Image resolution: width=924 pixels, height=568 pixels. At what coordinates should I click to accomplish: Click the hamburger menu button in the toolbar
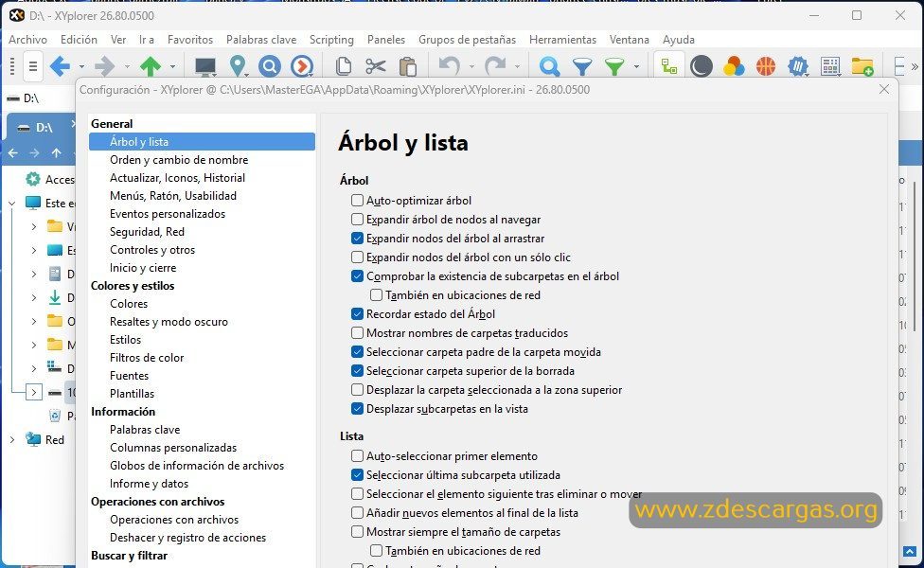point(33,66)
